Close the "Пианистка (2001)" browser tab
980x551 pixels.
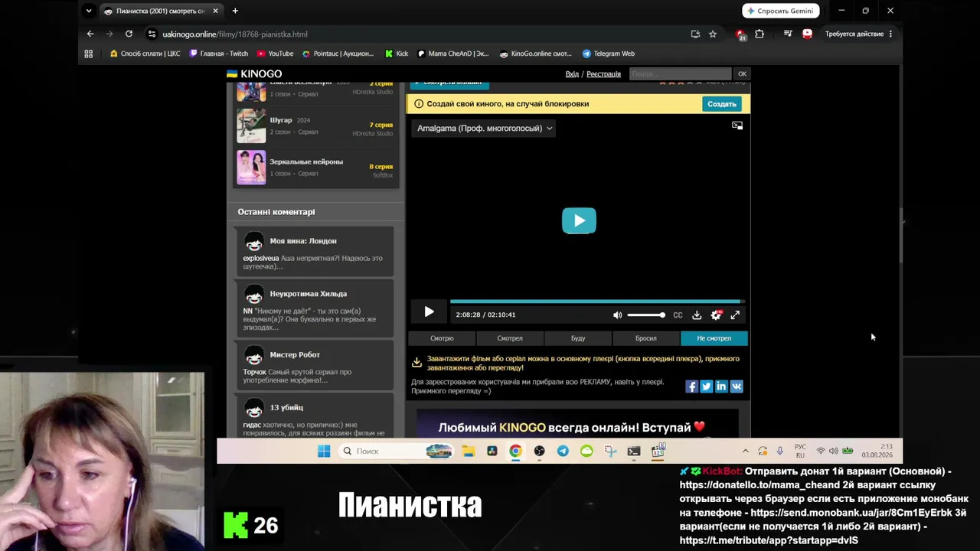pyautogui.click(x=215, y=11)
